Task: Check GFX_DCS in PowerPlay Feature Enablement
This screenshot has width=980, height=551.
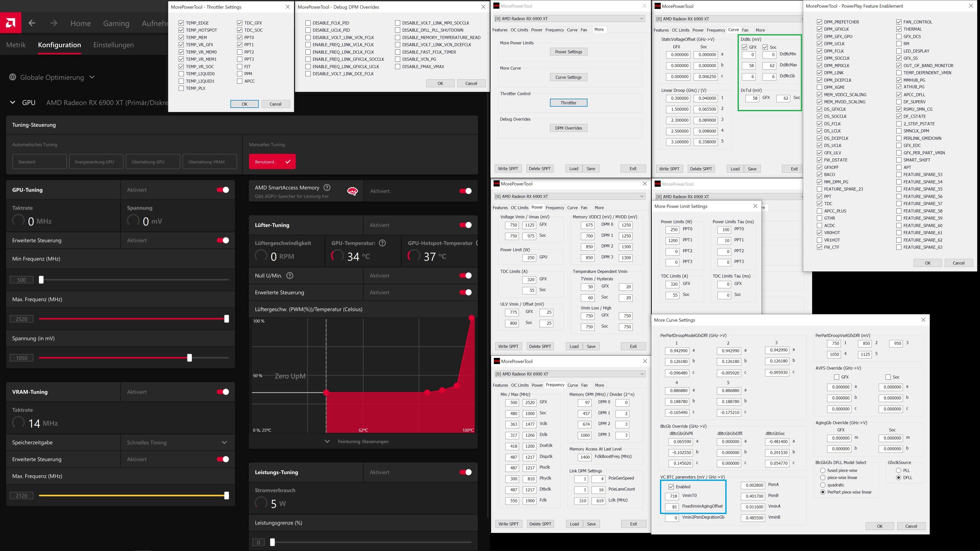Action: [899, 36]
